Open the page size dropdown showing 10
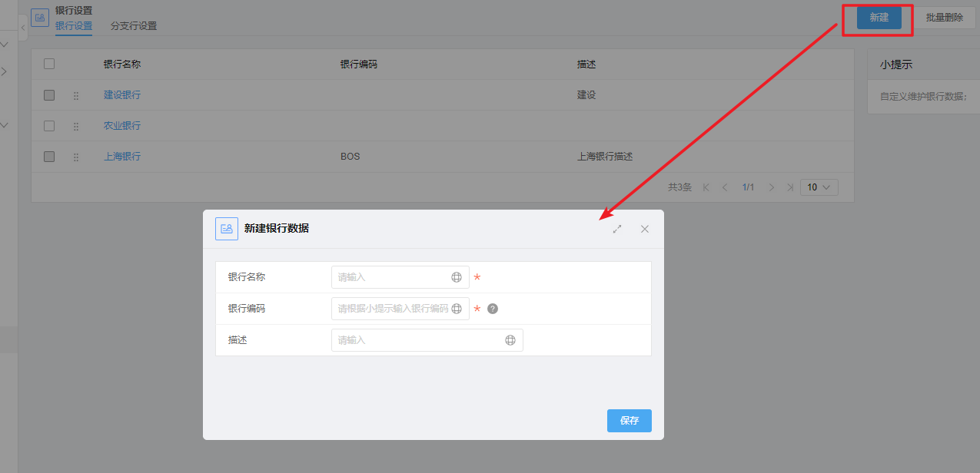980x473 pixels. pyautogui.click(x=819, y=187)
